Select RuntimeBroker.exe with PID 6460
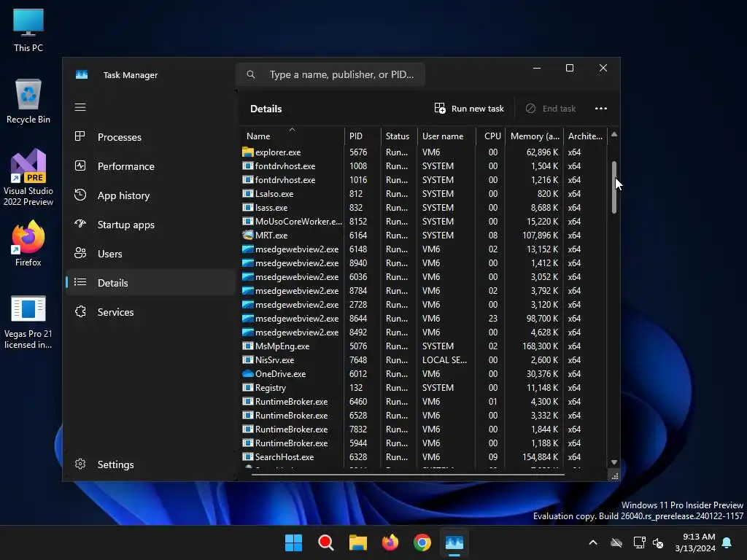The height and width of the screenshot is (560, 747). tap(423, 402)
